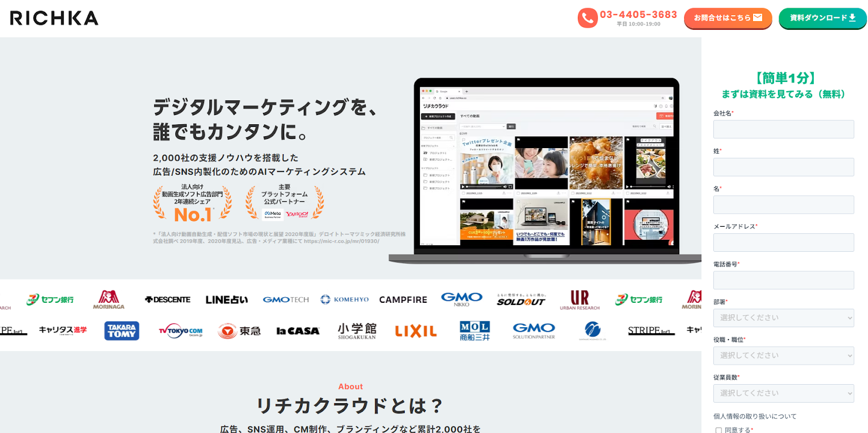Screen dimensions: 868x433
Task: Click the CAMPFIRE logo
Action: pos(403,300)
